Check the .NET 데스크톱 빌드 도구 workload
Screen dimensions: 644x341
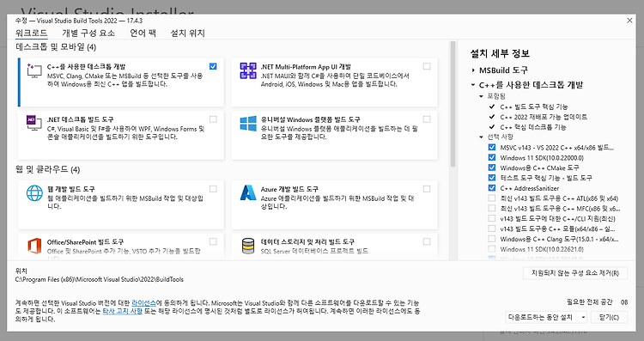213,119
